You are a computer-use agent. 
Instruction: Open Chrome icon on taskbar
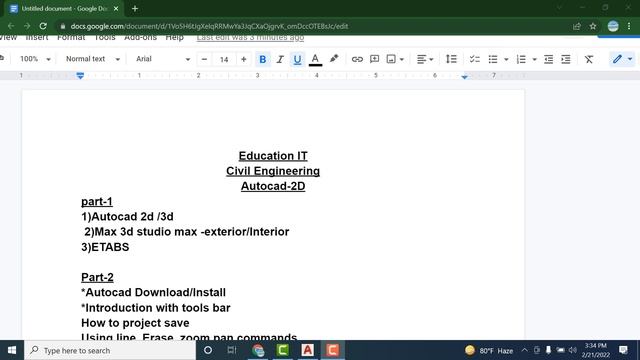coord(258,350)
